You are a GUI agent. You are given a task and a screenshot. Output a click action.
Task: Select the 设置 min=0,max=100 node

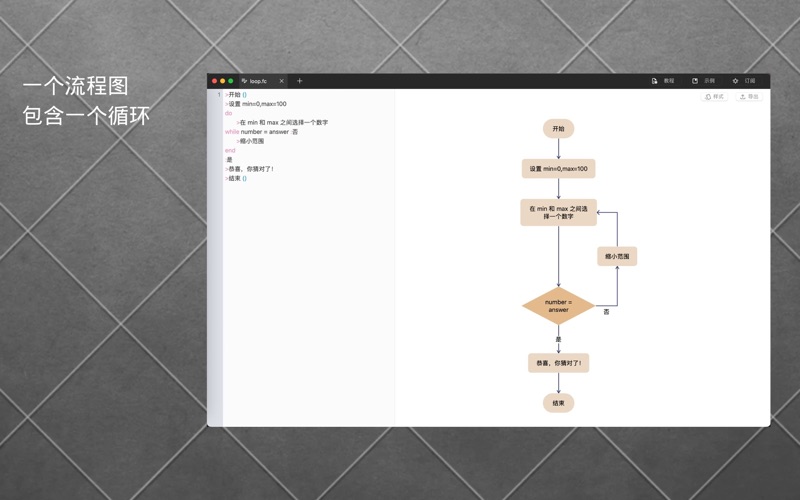(x=558, y=168)
